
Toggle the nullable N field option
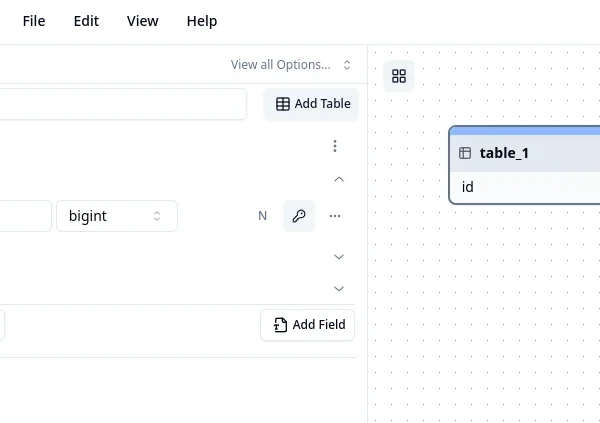click(263, 216)
